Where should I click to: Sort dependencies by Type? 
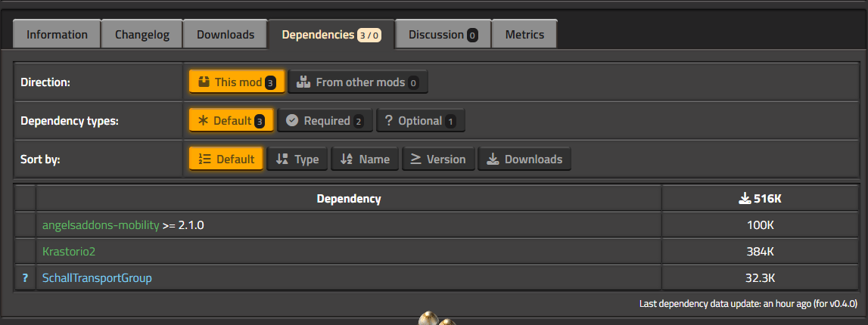(x=297, y=159)
